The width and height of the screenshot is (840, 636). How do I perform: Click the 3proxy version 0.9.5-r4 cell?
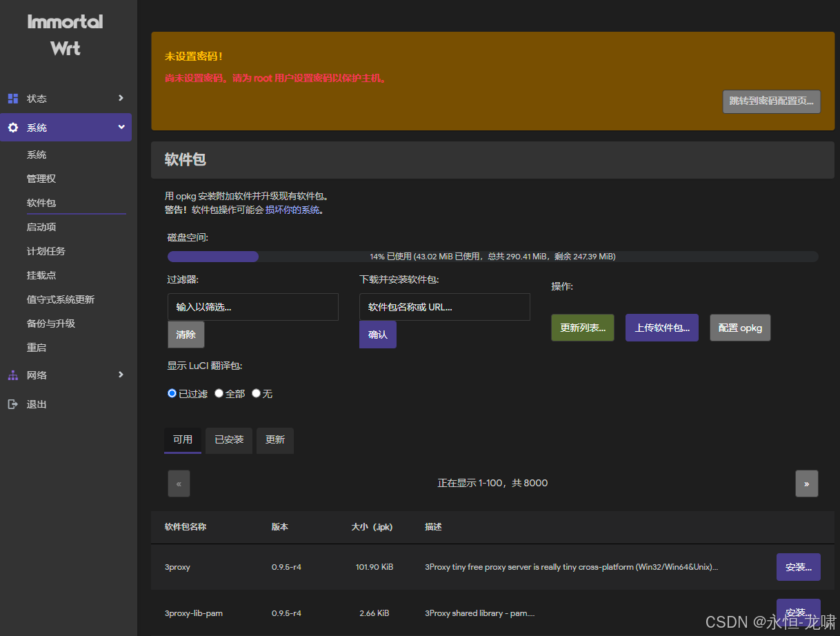[286, 567]
